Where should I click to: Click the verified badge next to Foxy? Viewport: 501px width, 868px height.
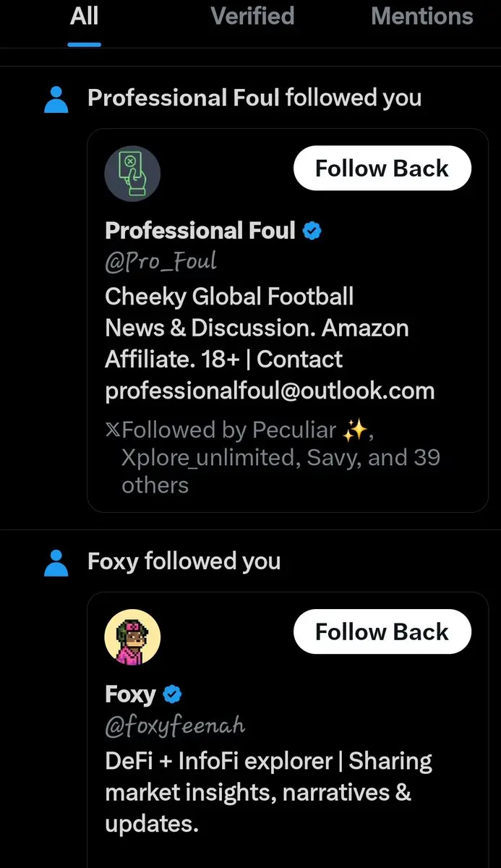pos(172,695)
